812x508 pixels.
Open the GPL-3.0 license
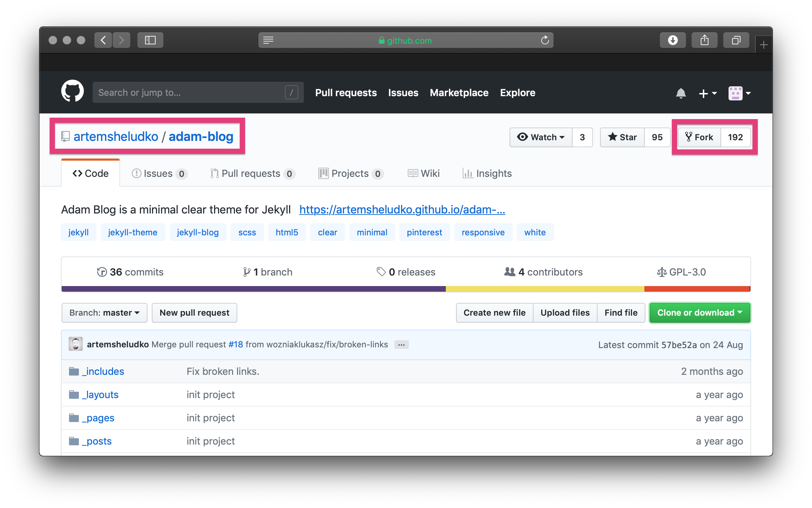point(681,272)
